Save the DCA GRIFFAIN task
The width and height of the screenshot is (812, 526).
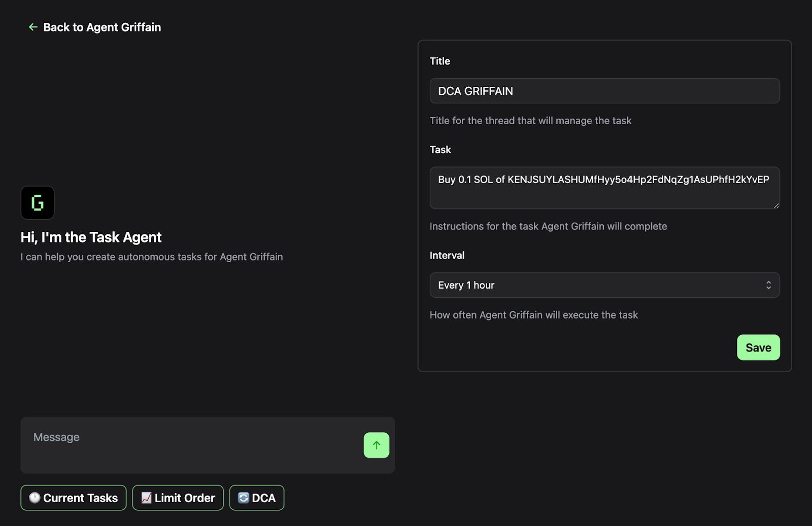[758, 347]
